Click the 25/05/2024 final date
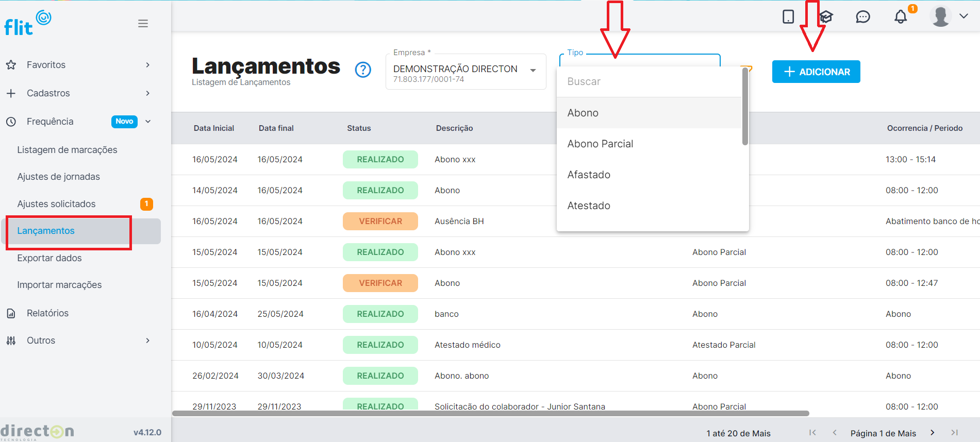The image size is (980, 442). pyautogui.click(x=280, y=314)
